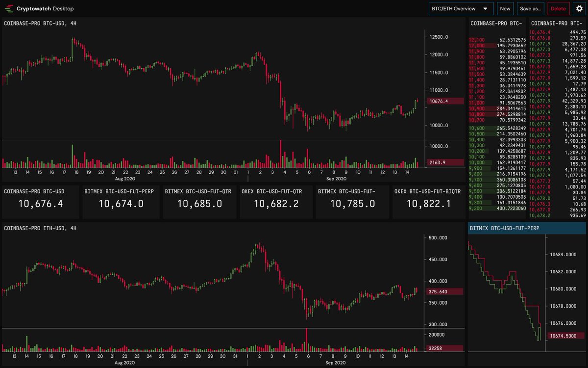Click the trades feed header COINBASE-PRO BTC-
The image size is (588, 368).
click(x=558, y=23)
